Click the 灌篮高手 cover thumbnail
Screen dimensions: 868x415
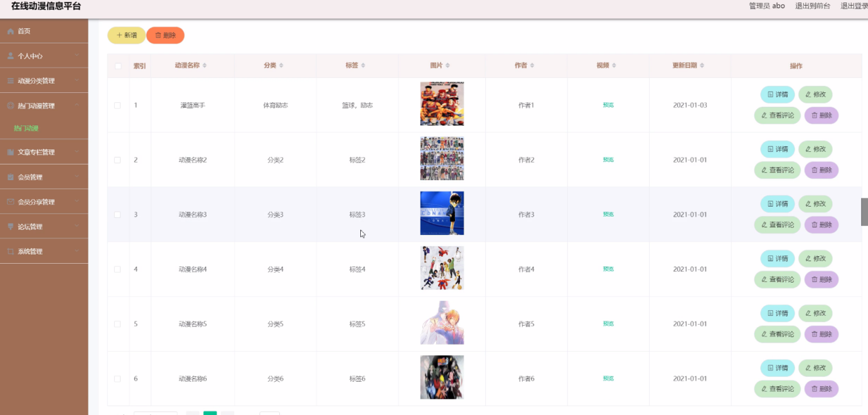tap(442, 104)
